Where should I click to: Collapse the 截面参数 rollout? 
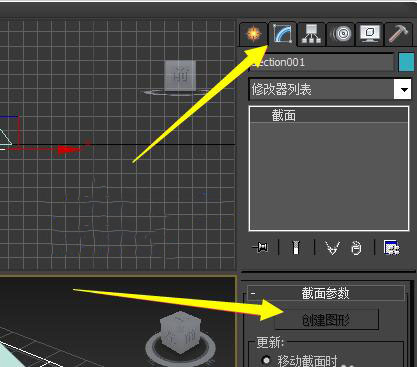[326, 293]
